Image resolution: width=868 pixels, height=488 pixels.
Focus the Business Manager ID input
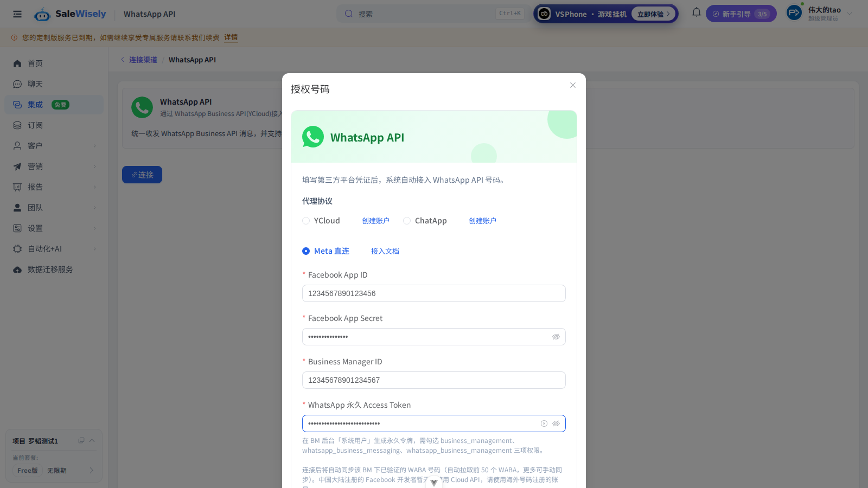tap(434, 380)
